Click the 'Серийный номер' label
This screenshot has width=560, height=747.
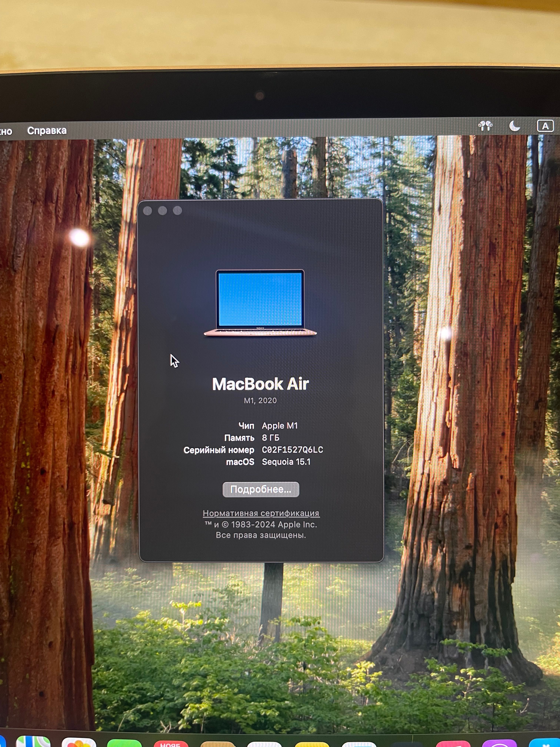pos(219,450)
